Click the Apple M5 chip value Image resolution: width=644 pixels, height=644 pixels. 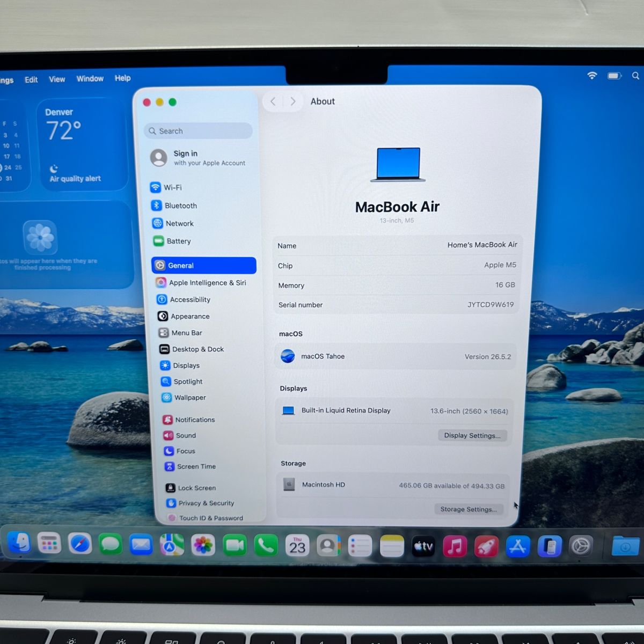tap(500, 265)
